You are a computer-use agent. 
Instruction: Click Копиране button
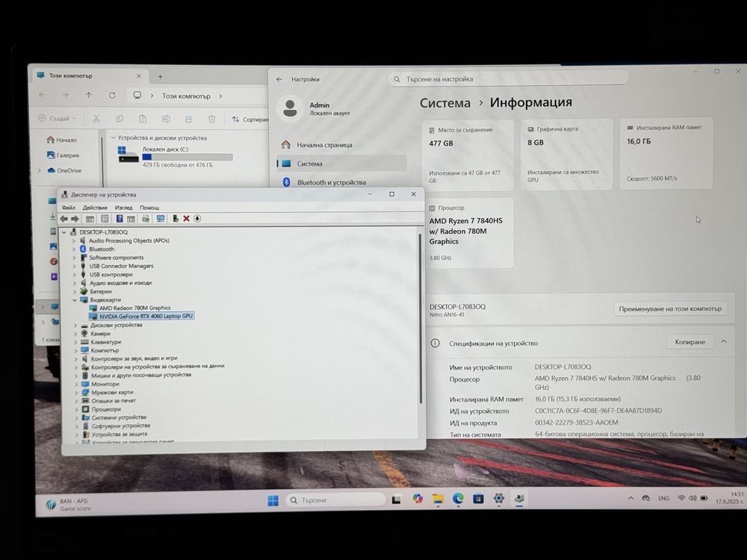point(689,342)
